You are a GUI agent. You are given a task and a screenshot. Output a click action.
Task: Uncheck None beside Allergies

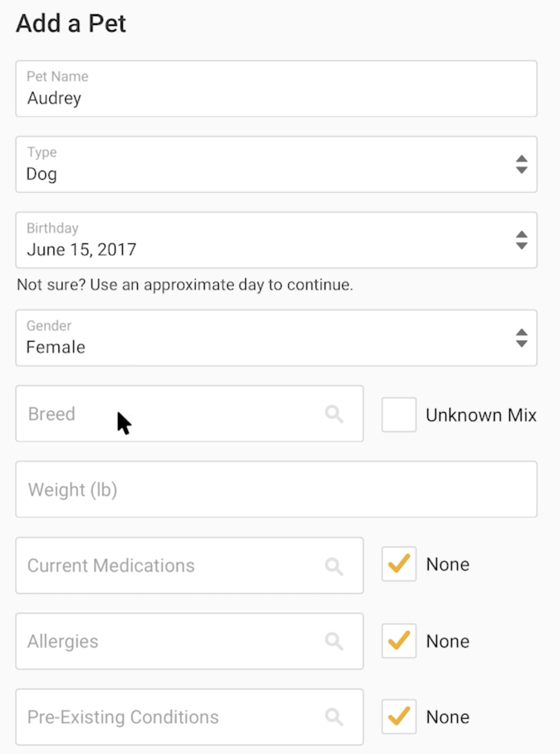399,640
